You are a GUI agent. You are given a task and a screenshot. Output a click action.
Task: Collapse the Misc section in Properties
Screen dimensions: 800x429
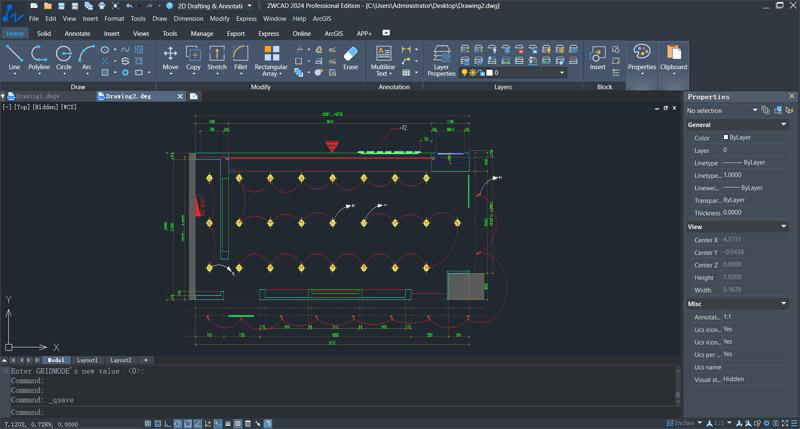click(784, 304)
